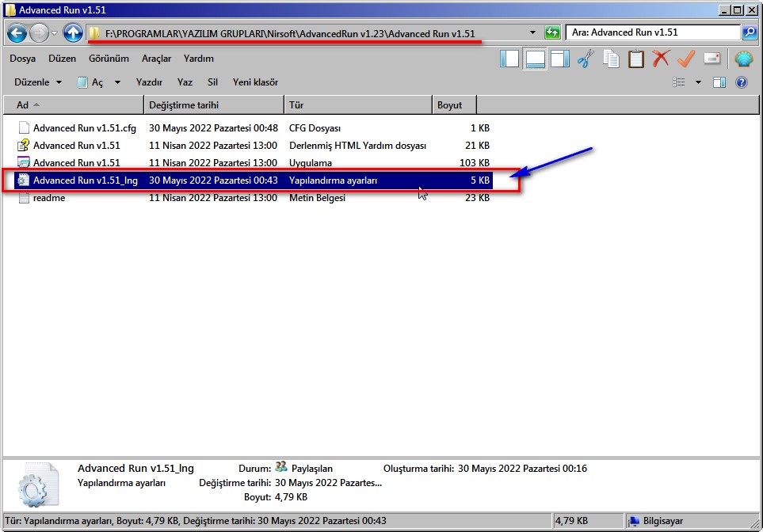Expand the view options dropdown arrow
The width and height of the screenshot is (763, 532).
click(698, 82)
